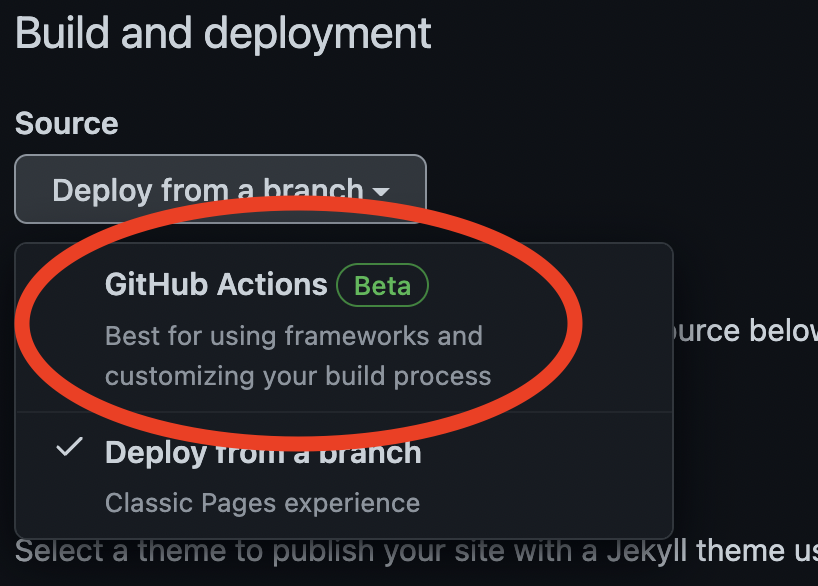Click the Classic Pages experience description
Viewport: 818px width, 586px height.
click(262, 502)
